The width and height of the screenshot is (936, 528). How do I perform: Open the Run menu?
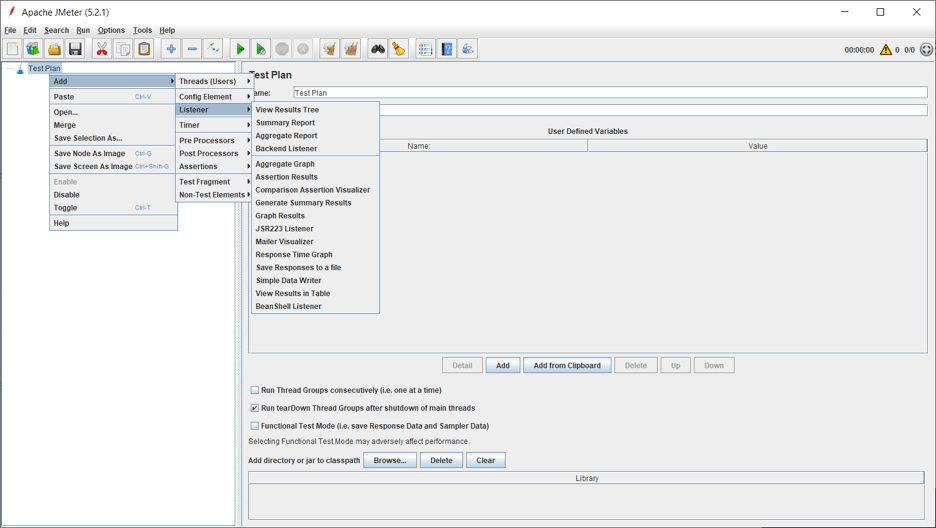[83, 30]
